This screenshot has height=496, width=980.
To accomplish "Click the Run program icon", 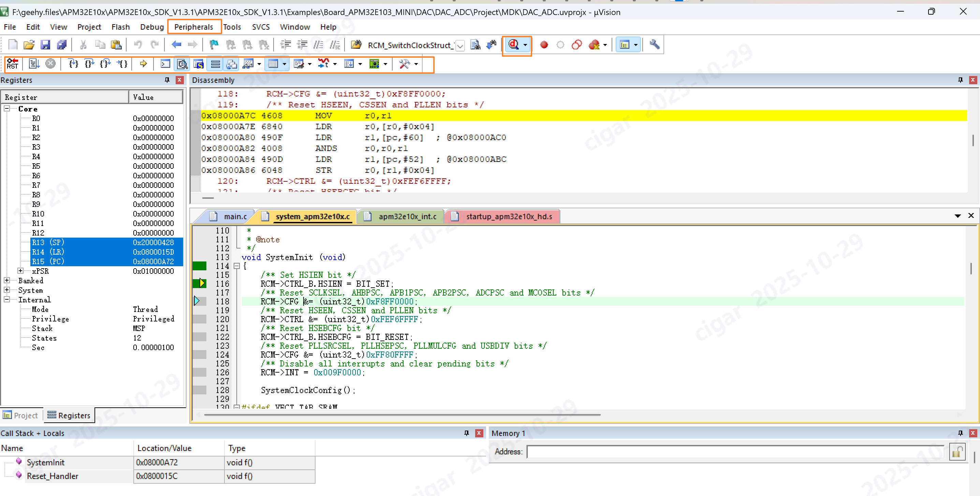I will [34, 64].
